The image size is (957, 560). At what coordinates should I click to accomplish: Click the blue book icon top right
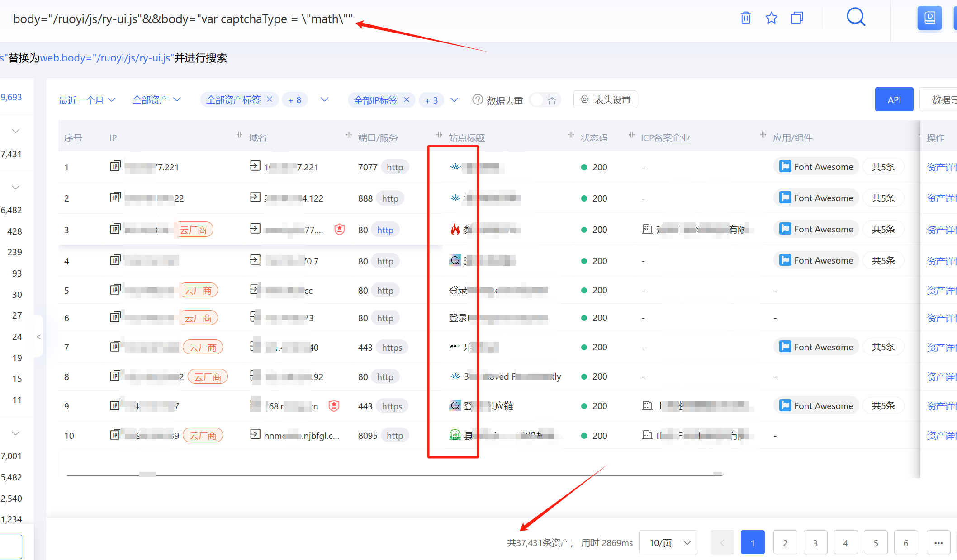tap(929, 18)
